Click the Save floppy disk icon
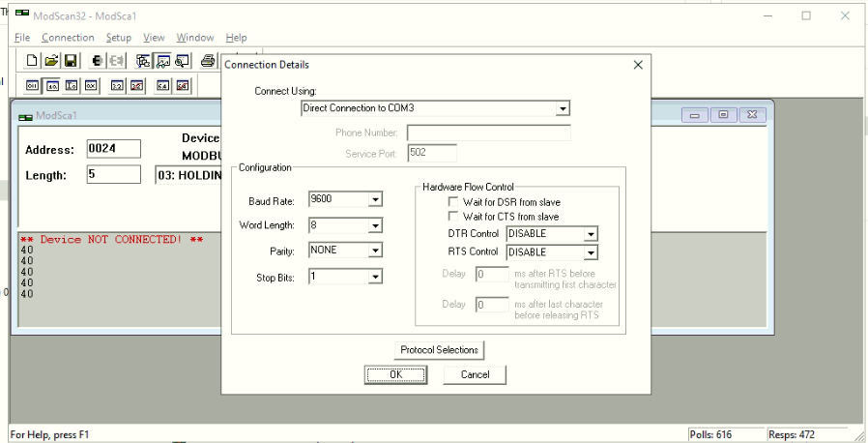This screenshot has height=443, width=868. (x=71, y=60)
